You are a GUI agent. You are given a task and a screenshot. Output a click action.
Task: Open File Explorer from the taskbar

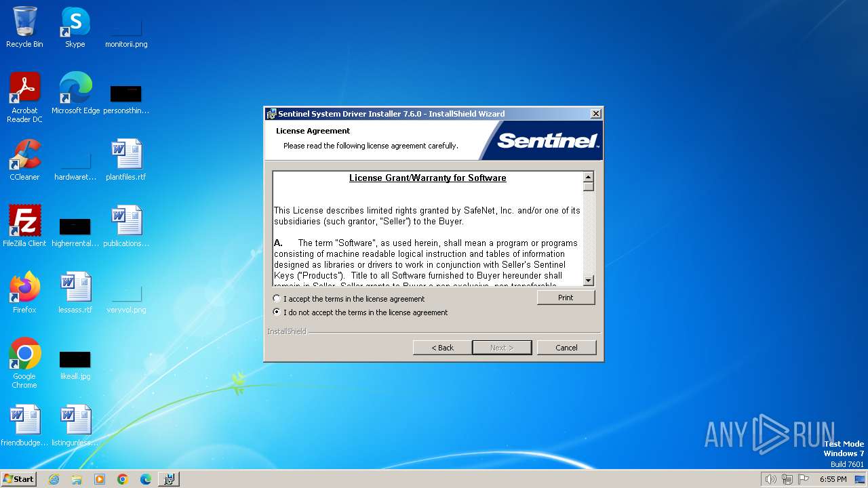tap(77, 479)
